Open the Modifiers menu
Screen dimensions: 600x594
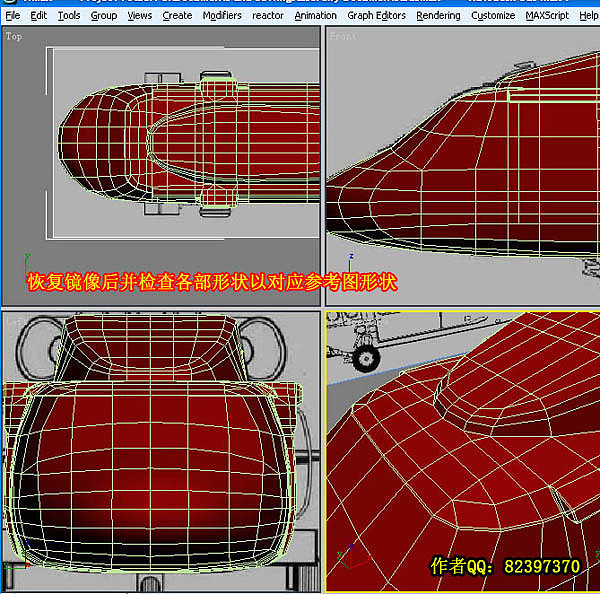tap(222, 16)
